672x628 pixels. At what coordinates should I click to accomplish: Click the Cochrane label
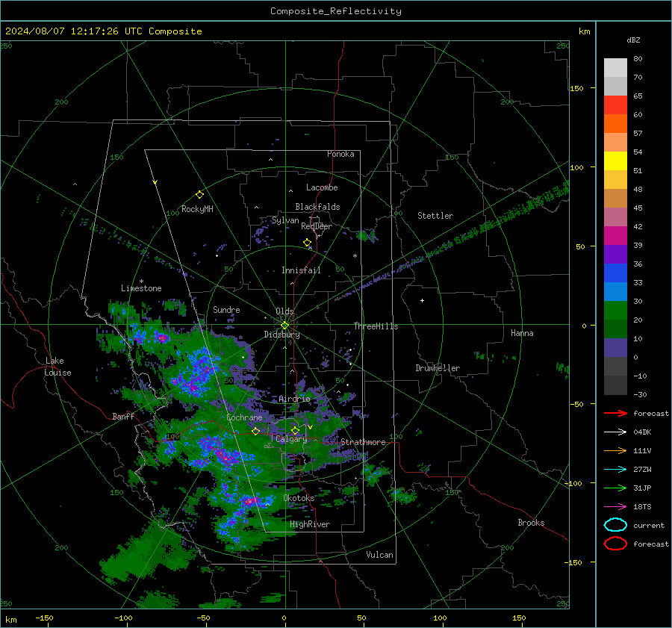pos(244,417)
